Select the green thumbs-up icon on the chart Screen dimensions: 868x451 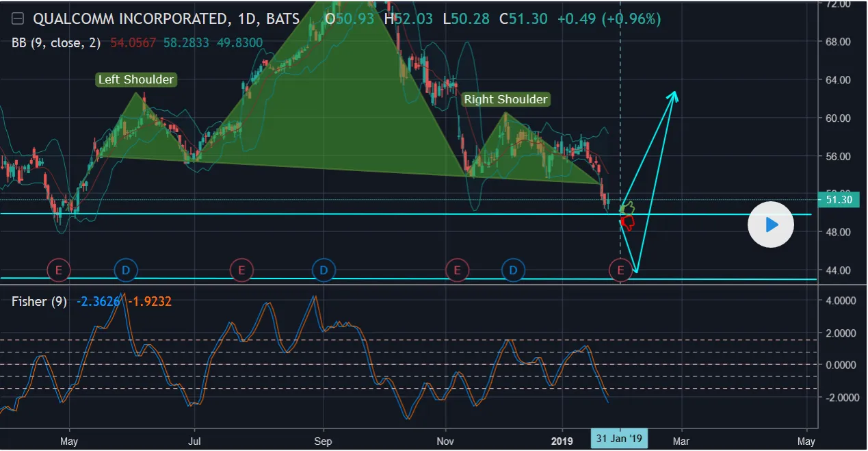(627, 207)
